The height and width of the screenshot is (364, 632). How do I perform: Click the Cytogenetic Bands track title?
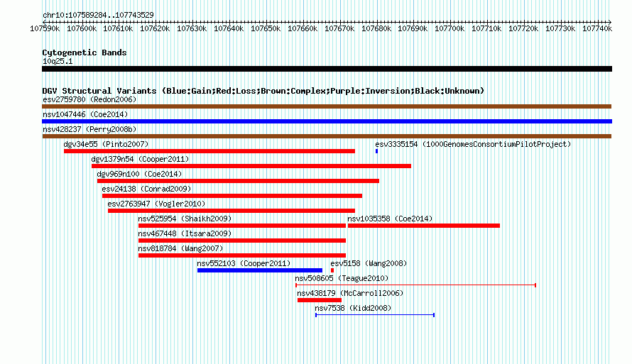coord(85,53)
